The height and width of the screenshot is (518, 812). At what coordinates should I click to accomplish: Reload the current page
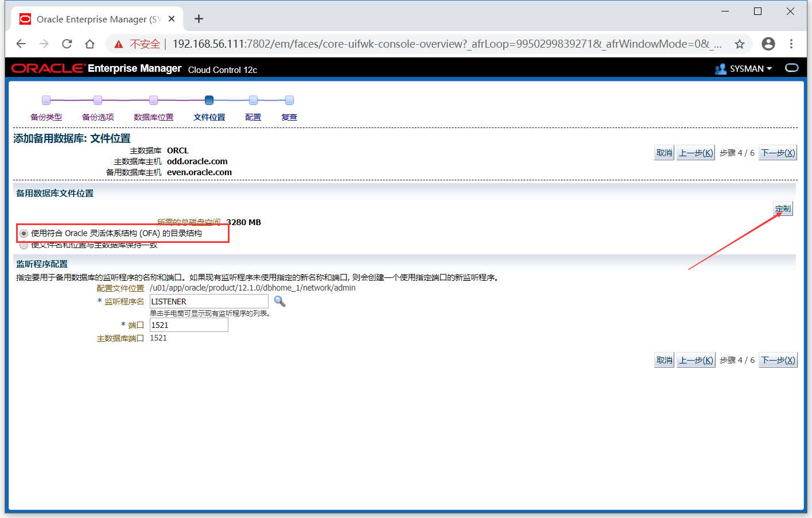67,44
